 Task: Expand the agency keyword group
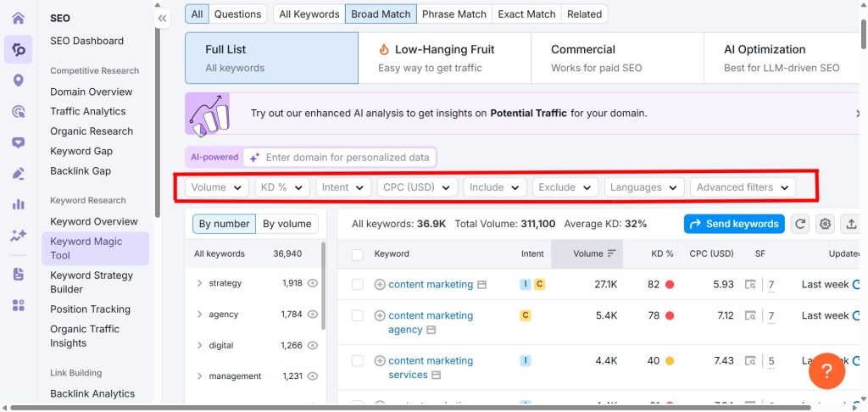pos(199,315)
